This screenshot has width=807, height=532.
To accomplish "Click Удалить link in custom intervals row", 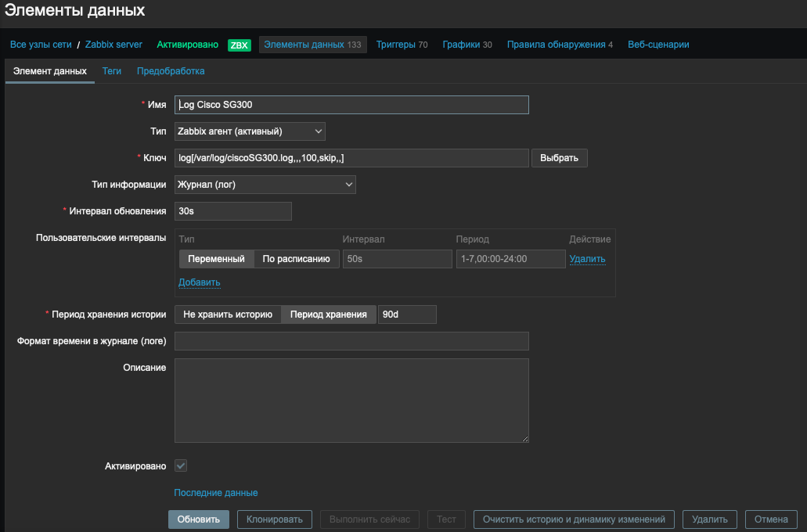I will pyautogui.click(x=587, y=259).
